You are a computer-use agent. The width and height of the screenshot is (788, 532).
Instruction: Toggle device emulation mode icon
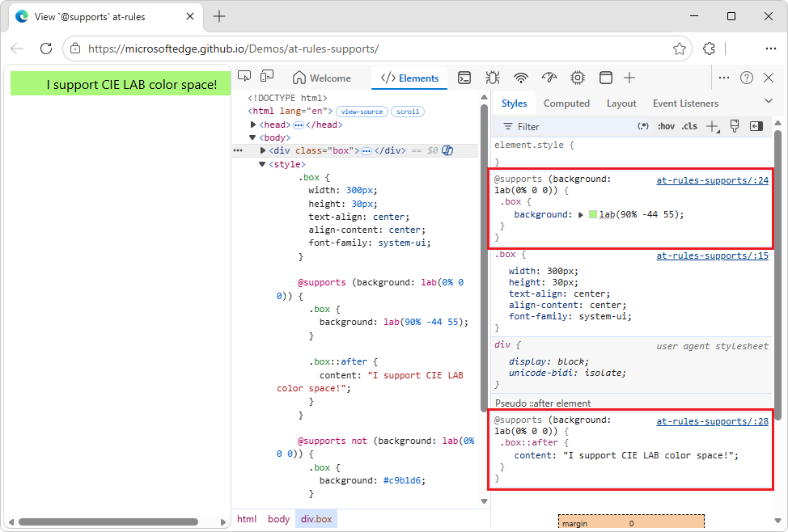click(x=267, y=76)
